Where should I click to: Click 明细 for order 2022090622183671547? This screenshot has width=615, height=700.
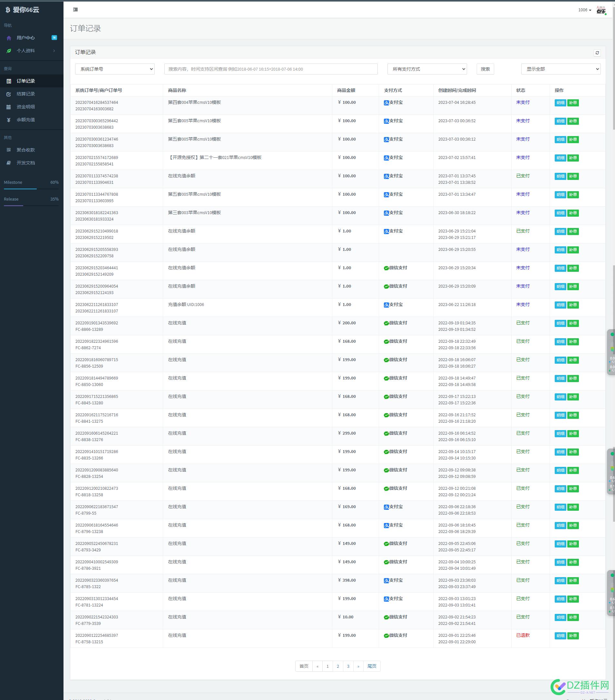pyautogui.click(x=560, y=507)
